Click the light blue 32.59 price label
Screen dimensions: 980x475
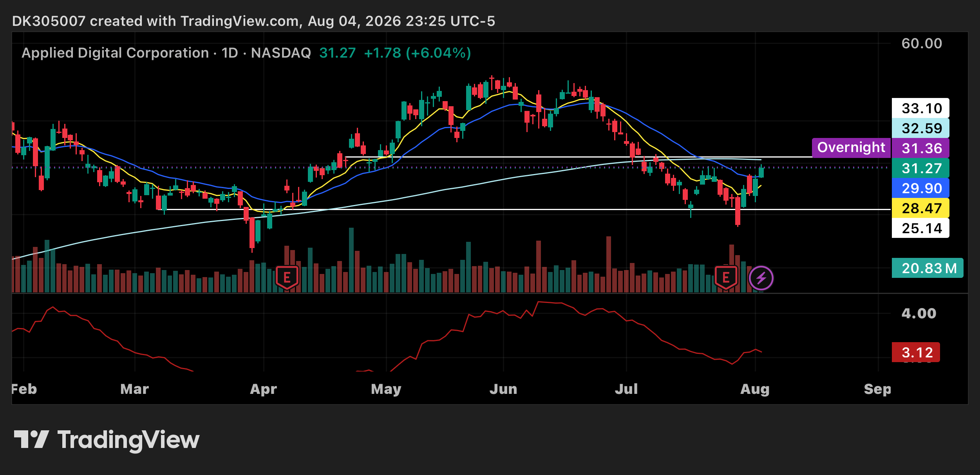(x=920, y=128)
